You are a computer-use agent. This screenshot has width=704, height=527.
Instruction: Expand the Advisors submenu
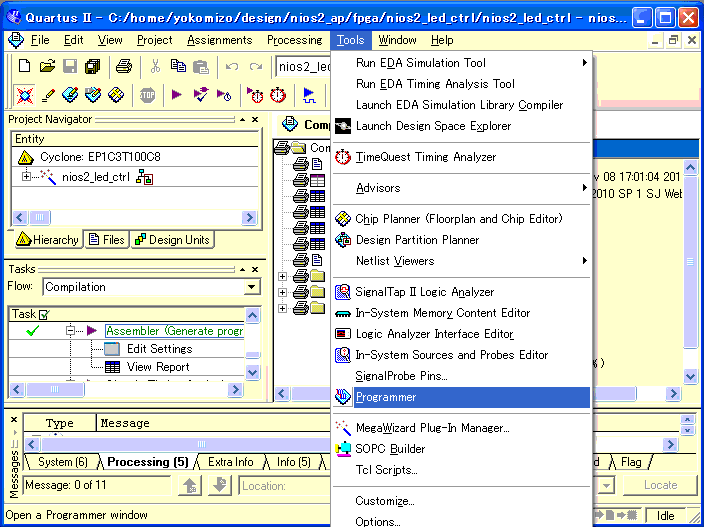click(x=461, y=188)
